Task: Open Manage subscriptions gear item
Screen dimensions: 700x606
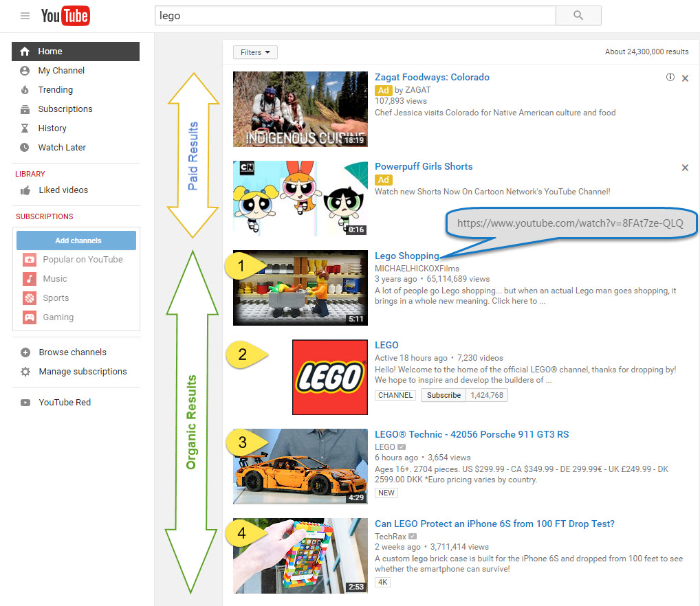Action: coord(82,372)
